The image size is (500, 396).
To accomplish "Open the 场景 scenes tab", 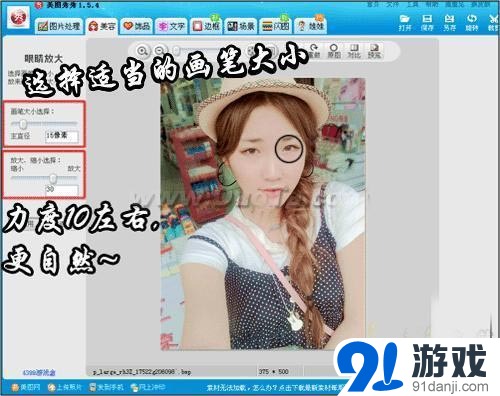I will click(241, 26).
